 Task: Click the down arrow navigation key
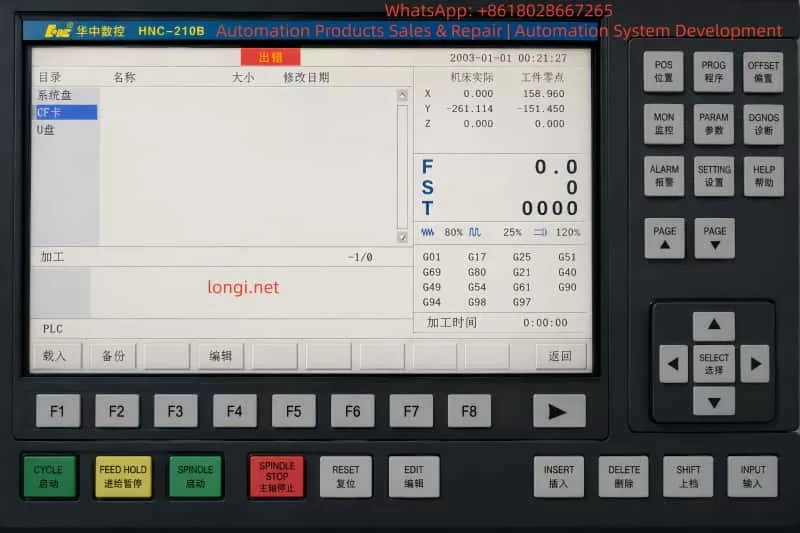714,401
